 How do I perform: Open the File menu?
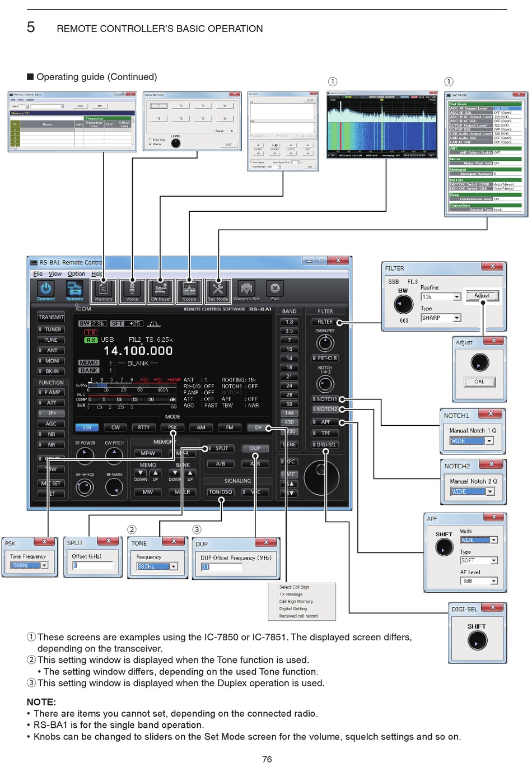point(38,274)
